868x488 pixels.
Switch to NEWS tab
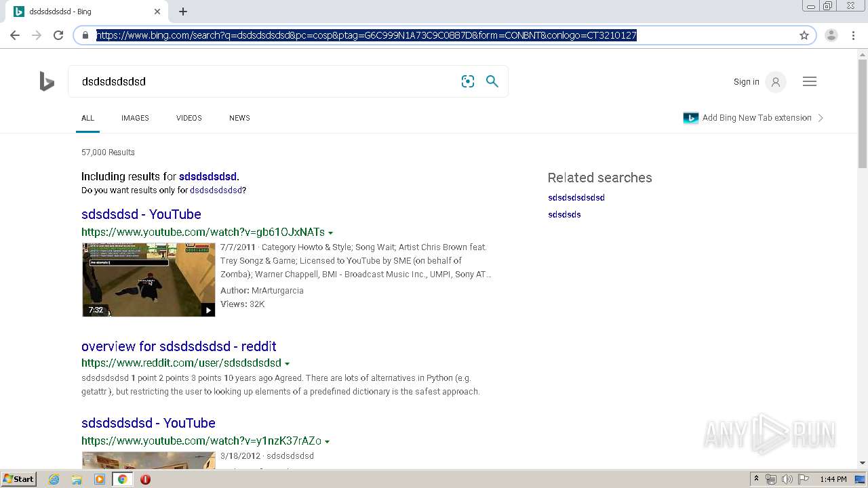coord(239,118)
